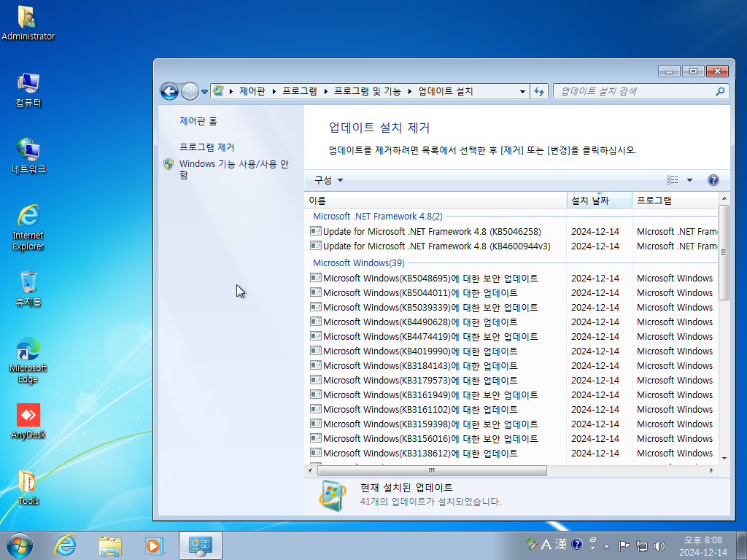Click 프로그램 및 기능 breadcrumb segment
The image size is (747, 560).
368,91
